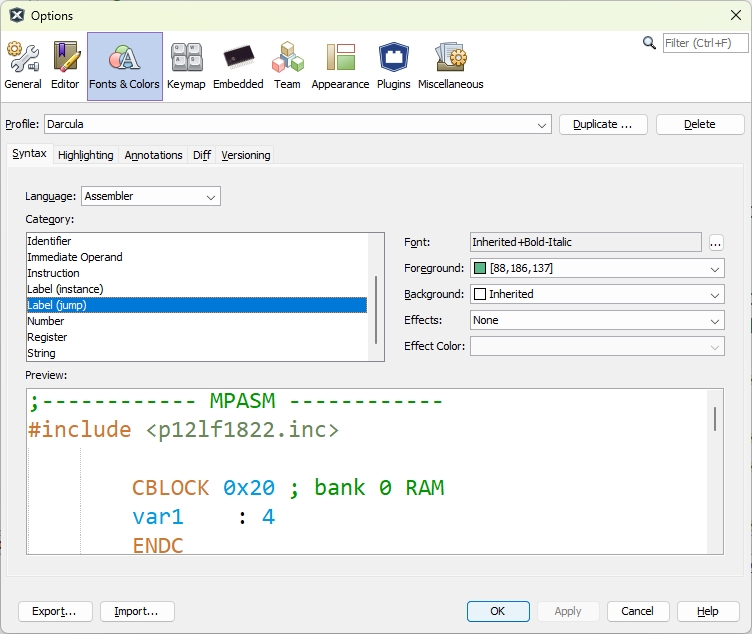Click the Export button
Image resolution: width=752 pixels, height=634 pixels.
click(55, 611)
